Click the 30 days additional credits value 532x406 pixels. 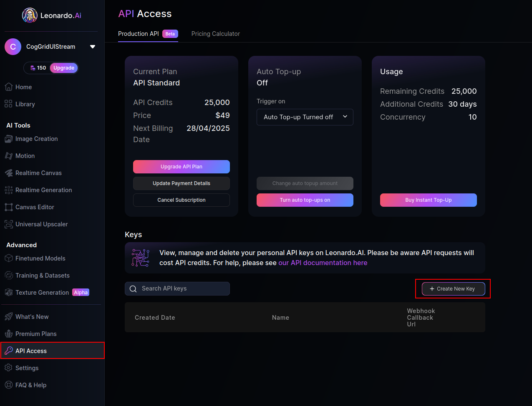[x=462, y=104]
